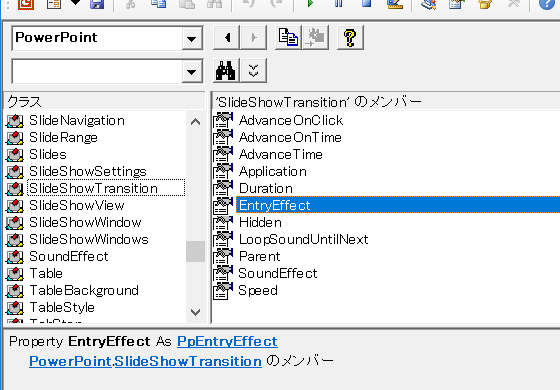Start search with the binoculars icon

point(226,70)
